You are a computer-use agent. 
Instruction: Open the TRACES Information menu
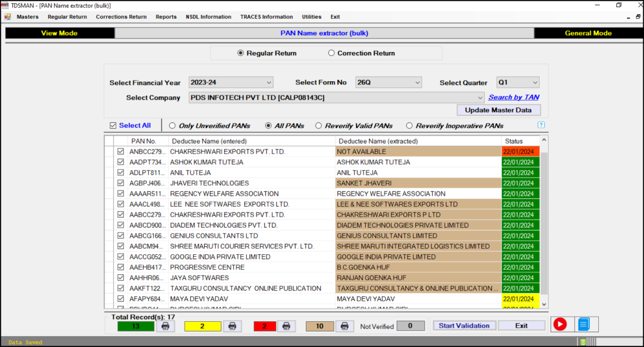click(266, 17)
